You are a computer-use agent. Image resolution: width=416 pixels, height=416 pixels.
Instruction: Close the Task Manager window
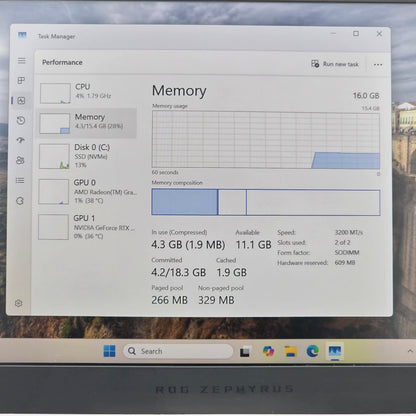(x=379, y=34)
